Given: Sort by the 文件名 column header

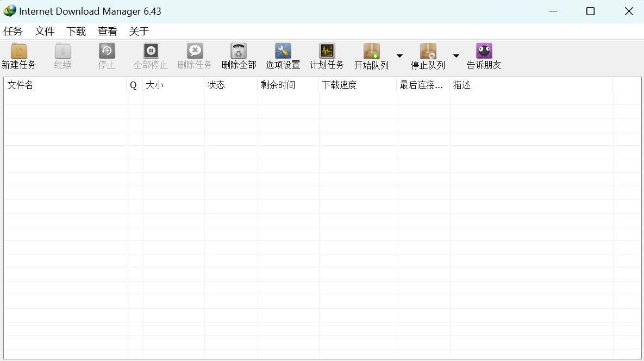Looking at the screenshot, I should (x=65, y=85).
